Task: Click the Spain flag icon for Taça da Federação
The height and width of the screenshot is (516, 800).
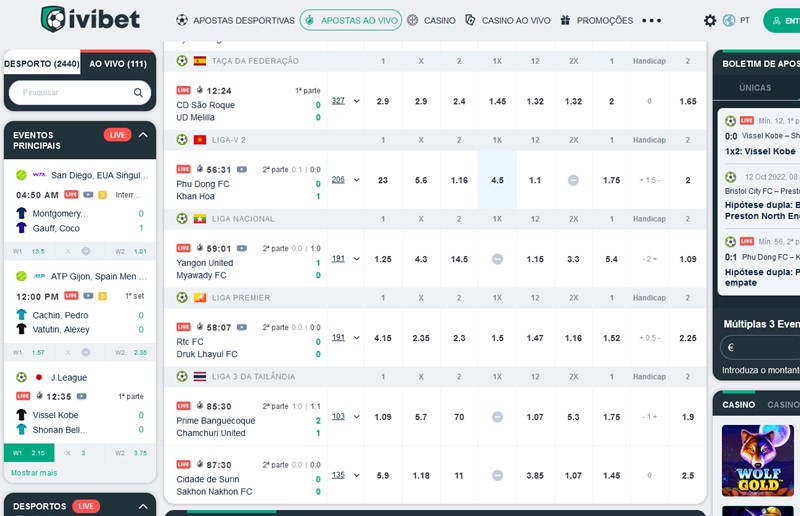Action: (x=199, y=61)
